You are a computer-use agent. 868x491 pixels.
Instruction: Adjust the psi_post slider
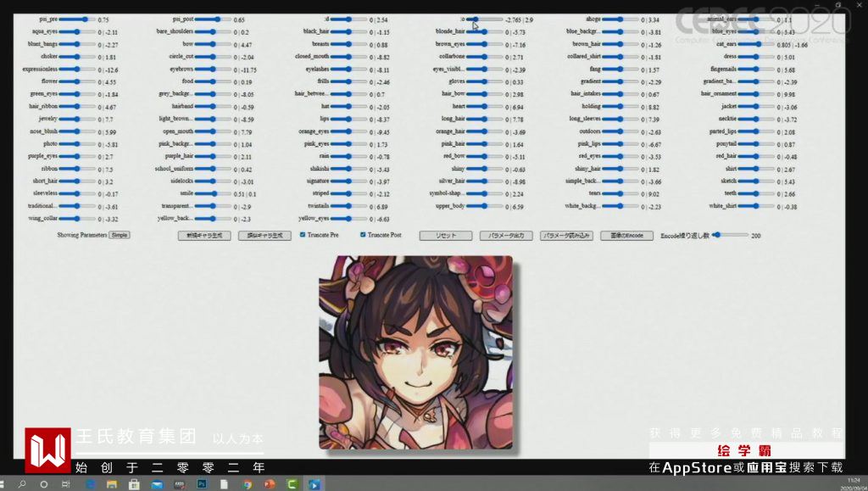coord(213,20)
